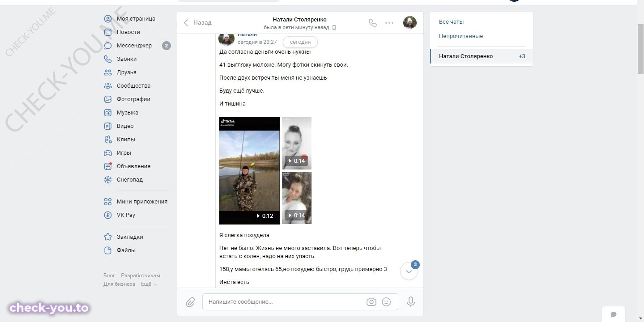
Task: Open the Снегопад snowflake icon
Action: coord(108,180)
